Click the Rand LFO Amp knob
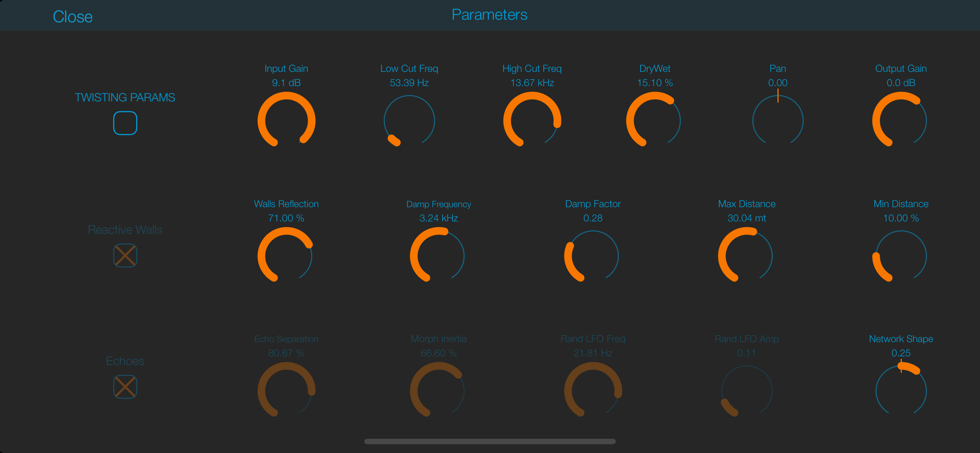This screenshot has height=453, width=980. coord(747,391)
